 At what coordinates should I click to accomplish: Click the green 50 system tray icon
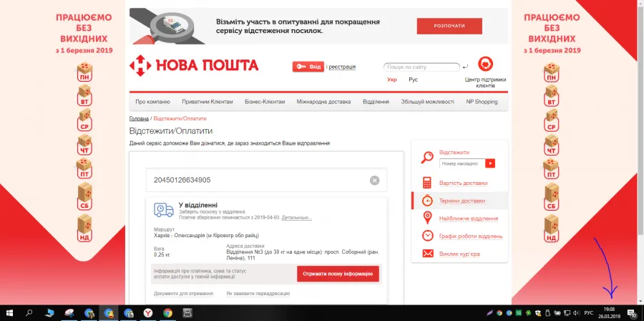(x=519, y=313)
